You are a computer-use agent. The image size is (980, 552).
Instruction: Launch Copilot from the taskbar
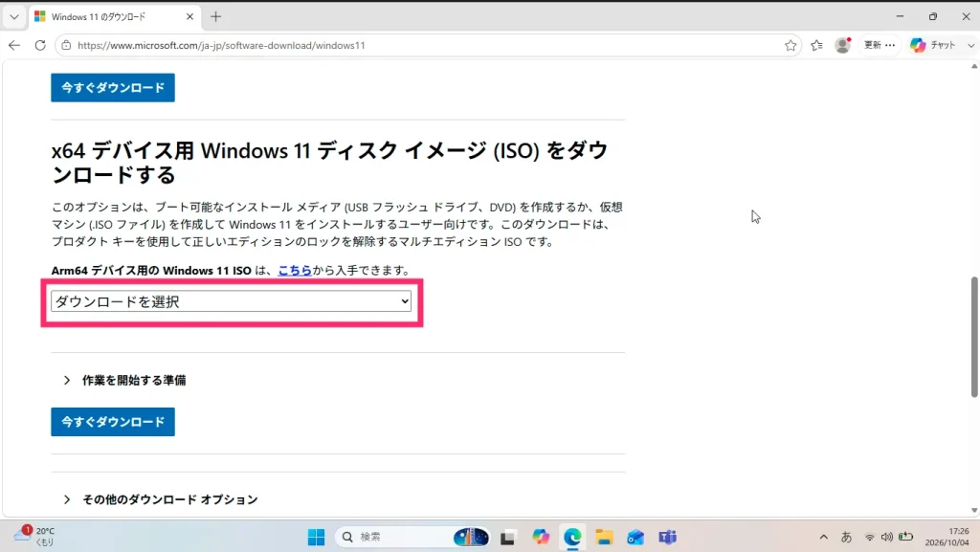pos(541,537)
